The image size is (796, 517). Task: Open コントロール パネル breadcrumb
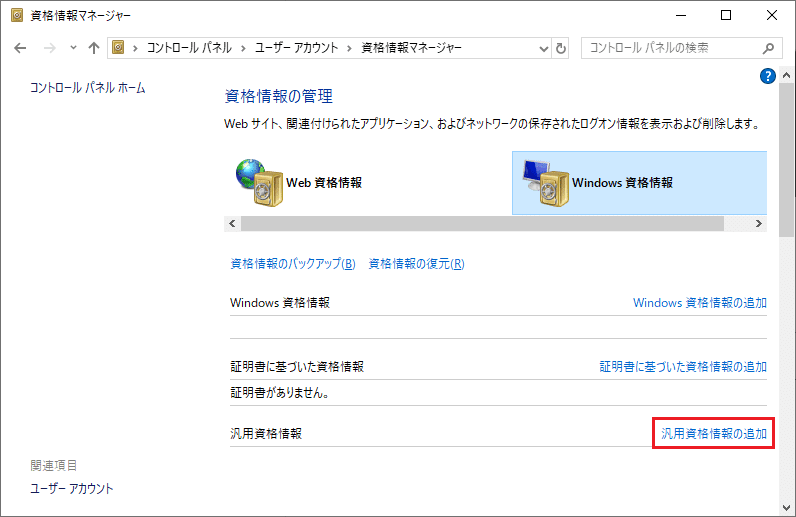tap(189, 48)
